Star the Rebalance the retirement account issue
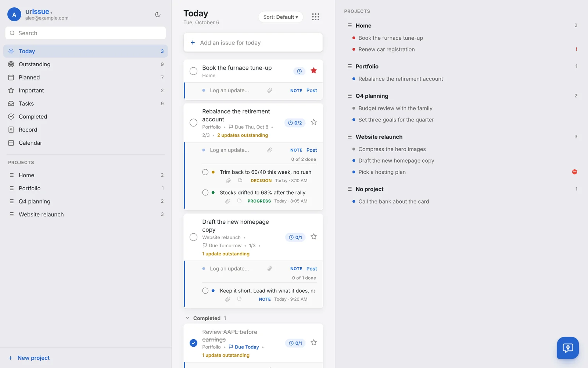This screenshot has height=368, width=588. 313,122
